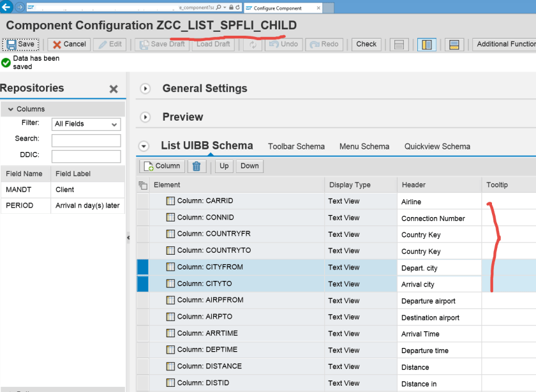Click the Save disk icon button
The image size is (536, 392).
click(20, 44)
